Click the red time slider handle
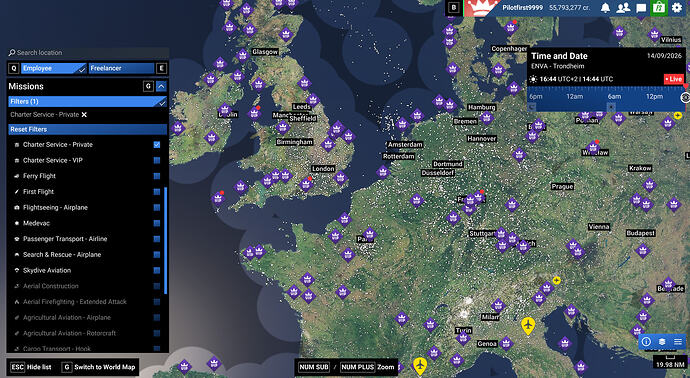This screenshot has height=378, width=690. 685,86
